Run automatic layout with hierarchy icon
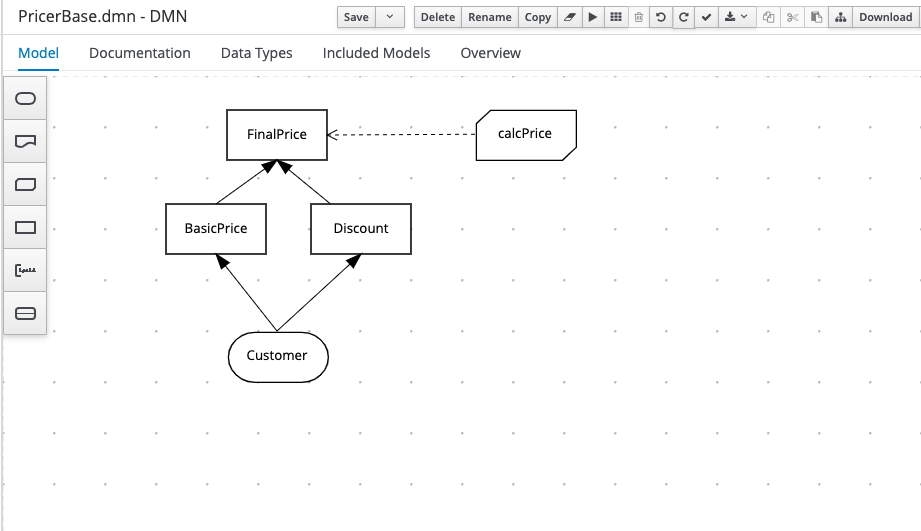 [x=840, y=17]
